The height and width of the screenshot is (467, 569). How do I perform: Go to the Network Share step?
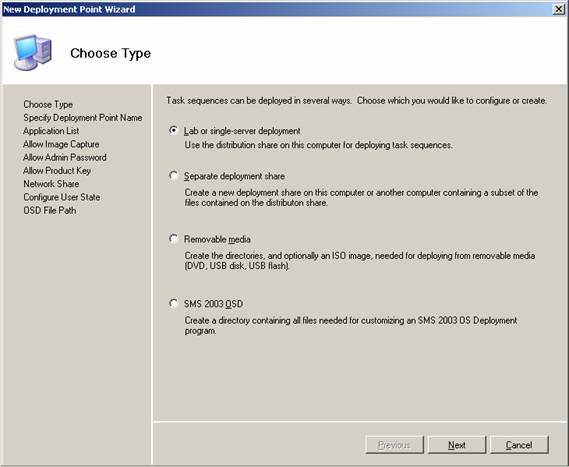click(51, 184)
